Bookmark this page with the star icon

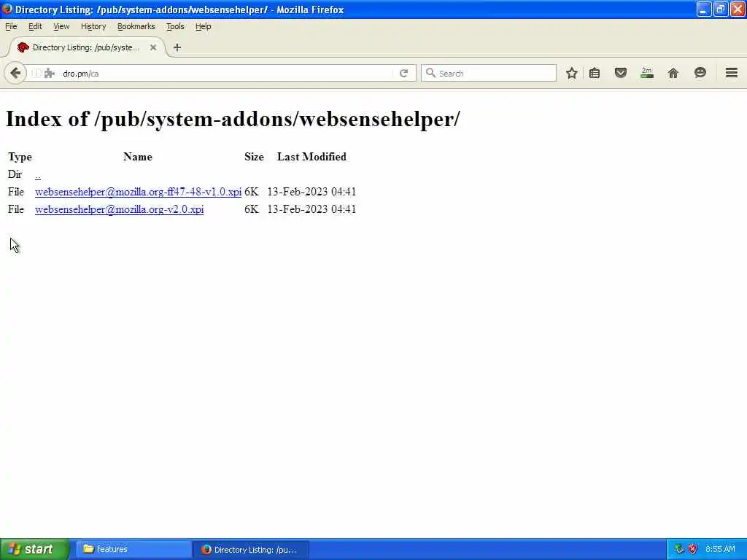(572, 74)
